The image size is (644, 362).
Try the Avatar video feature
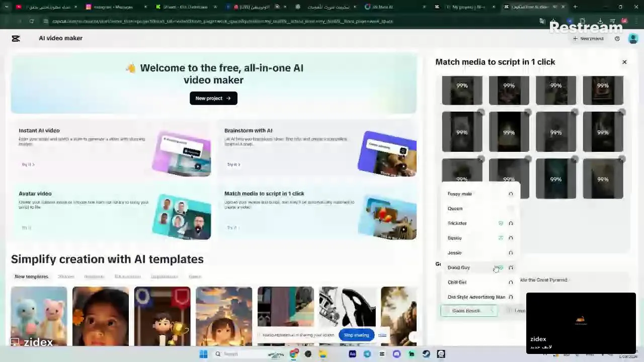click(x=26, y=228)
